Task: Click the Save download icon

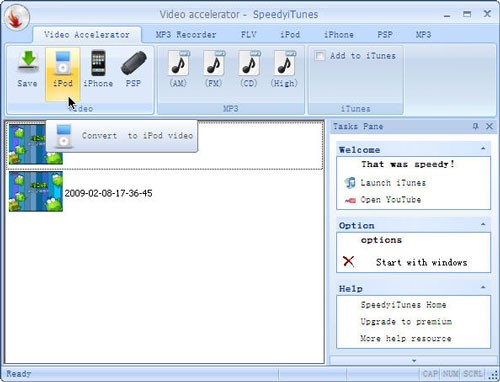Action: pyautogui.click(x=28, y=62)
